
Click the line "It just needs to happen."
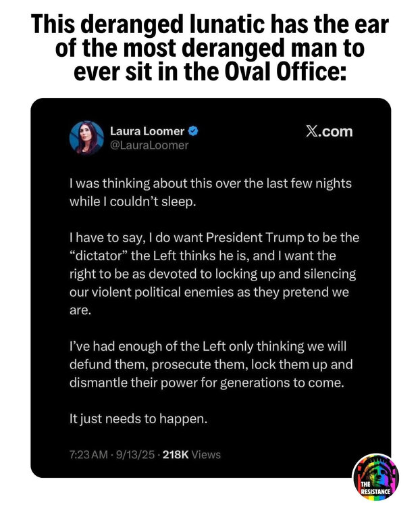[138, 418]
